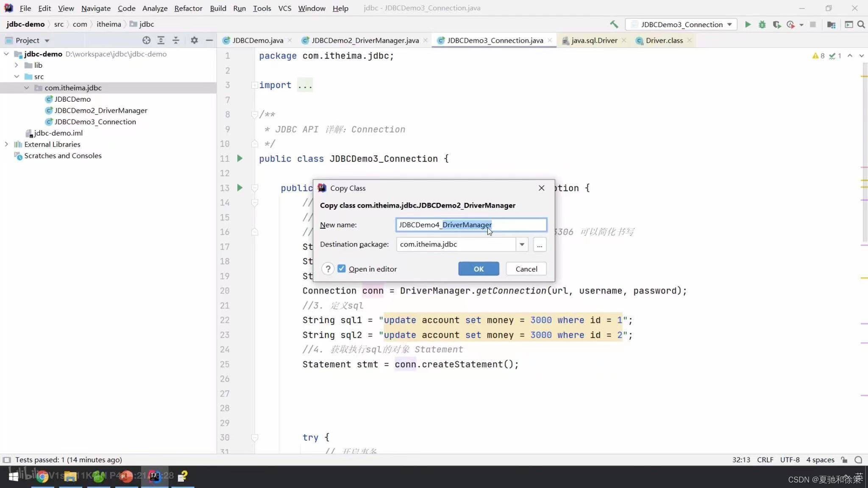Viewport: 868px width, 488px height.
Task: Open the help question mark in dialog
Action: click(x=328, y=269)
